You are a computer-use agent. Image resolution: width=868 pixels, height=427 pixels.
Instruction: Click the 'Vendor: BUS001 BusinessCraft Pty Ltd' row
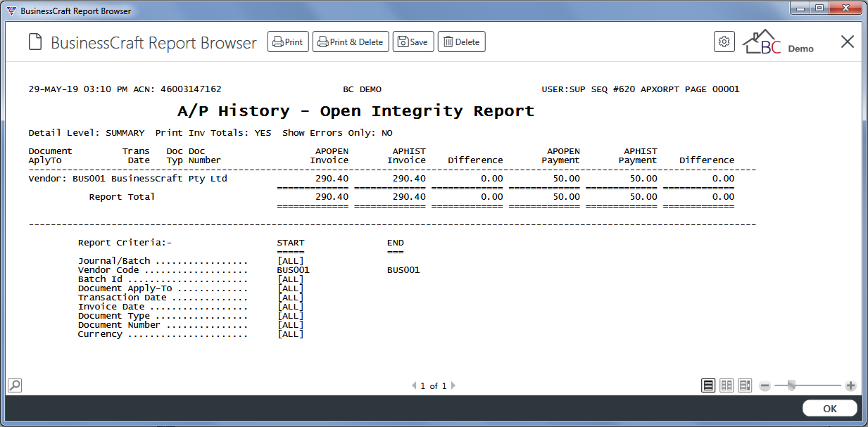[x=382, y=179]
